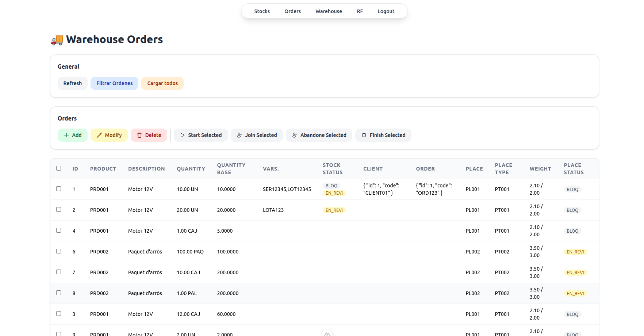
Task: Click the truck emoji beside Warehouse Orders
Action: click(x=57, y=39)
